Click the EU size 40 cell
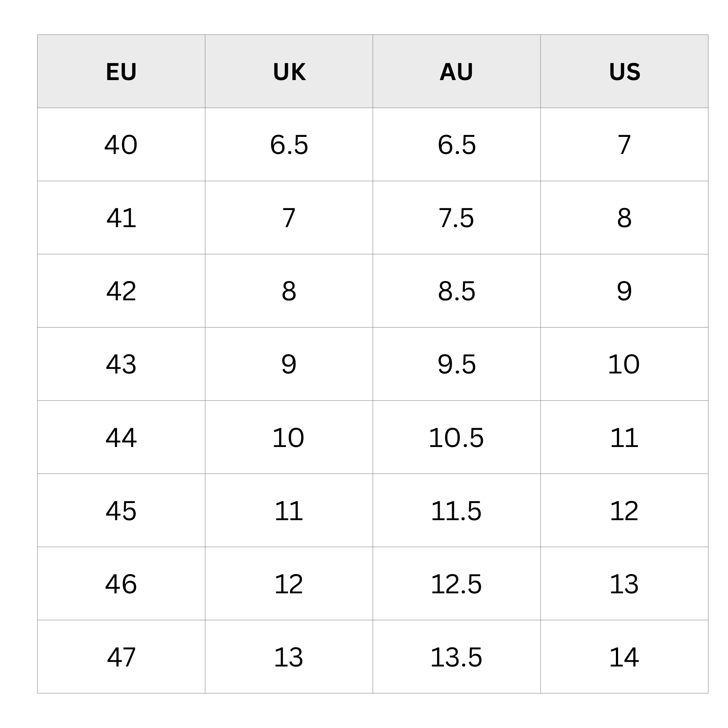728x728 pixels. tap(121, 145)
